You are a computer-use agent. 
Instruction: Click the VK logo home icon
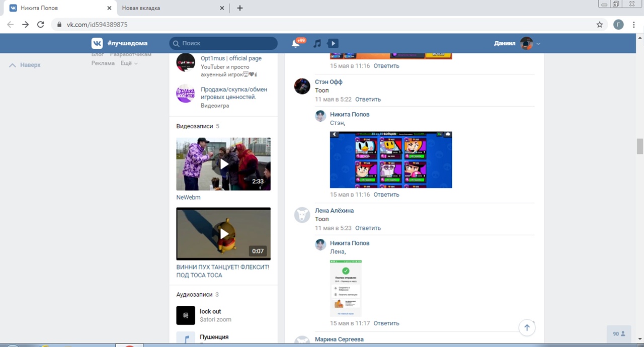(x=97, y=43)
